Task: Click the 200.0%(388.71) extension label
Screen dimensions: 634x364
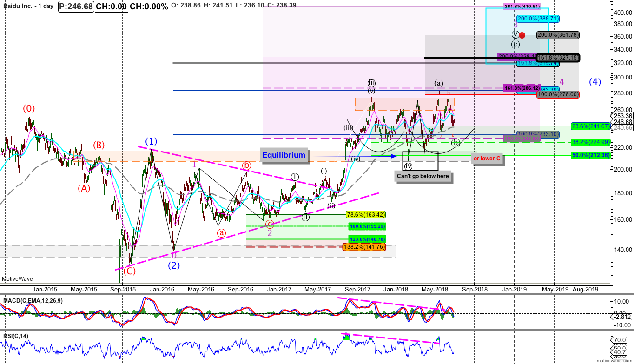Action: (x=538, y=19)
